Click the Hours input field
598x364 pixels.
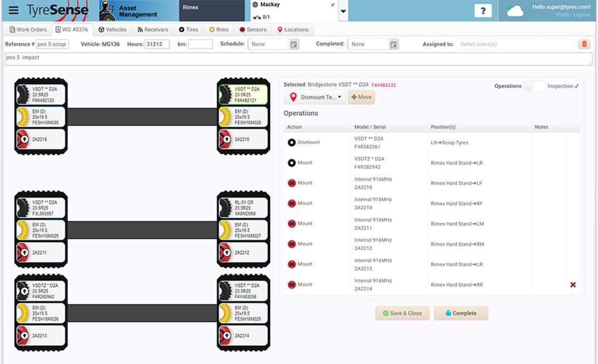(x=157, y=44)
